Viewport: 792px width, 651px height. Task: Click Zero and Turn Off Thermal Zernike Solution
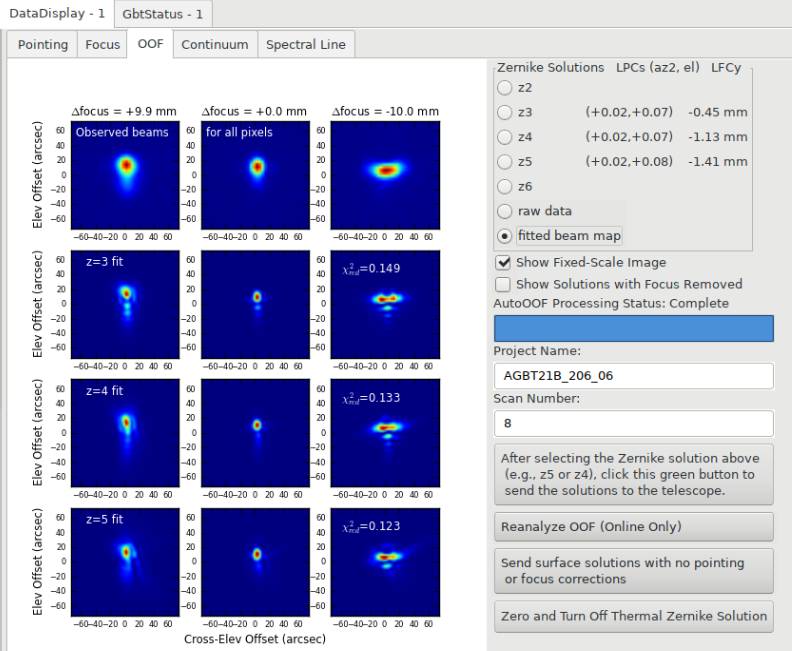pyautogui.click(x=633, y=616)
